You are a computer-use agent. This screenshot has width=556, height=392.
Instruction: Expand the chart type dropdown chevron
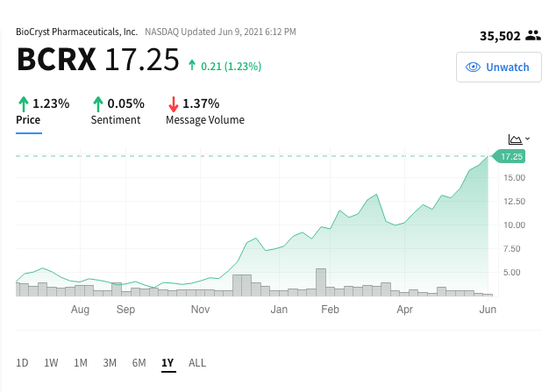point(528,139)
